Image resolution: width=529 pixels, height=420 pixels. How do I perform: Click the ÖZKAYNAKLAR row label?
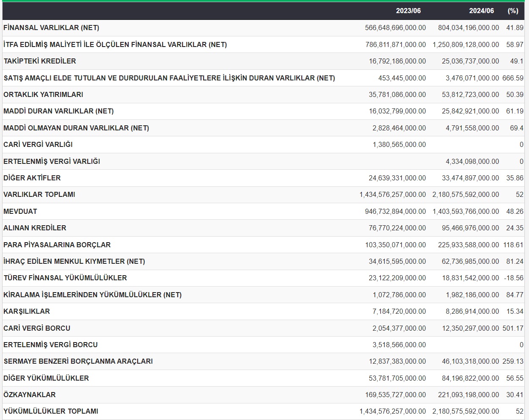pyautogui.click(x=30, y=395)
